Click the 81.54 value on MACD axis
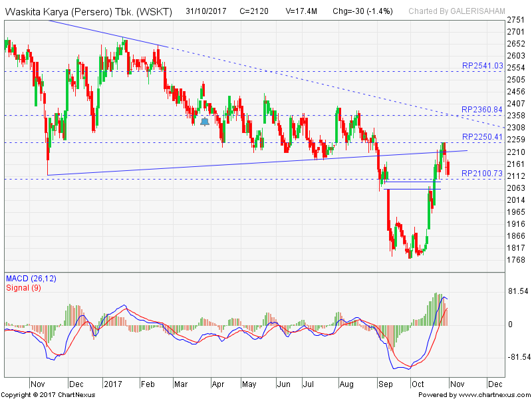The height and width of the screenshot is (399, 532). click(517, 291)
